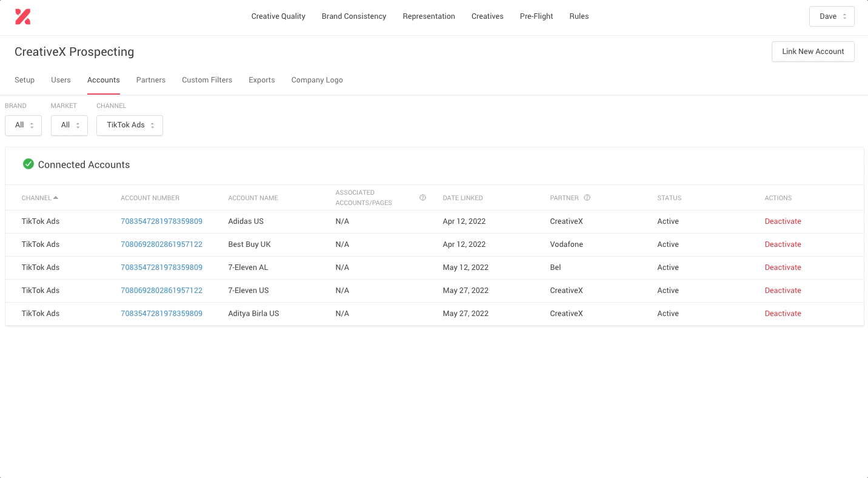Open the Channel filter showing TikTok Ads
The width and height of the screenshot is (868, 478).
(x=130, y=126)
